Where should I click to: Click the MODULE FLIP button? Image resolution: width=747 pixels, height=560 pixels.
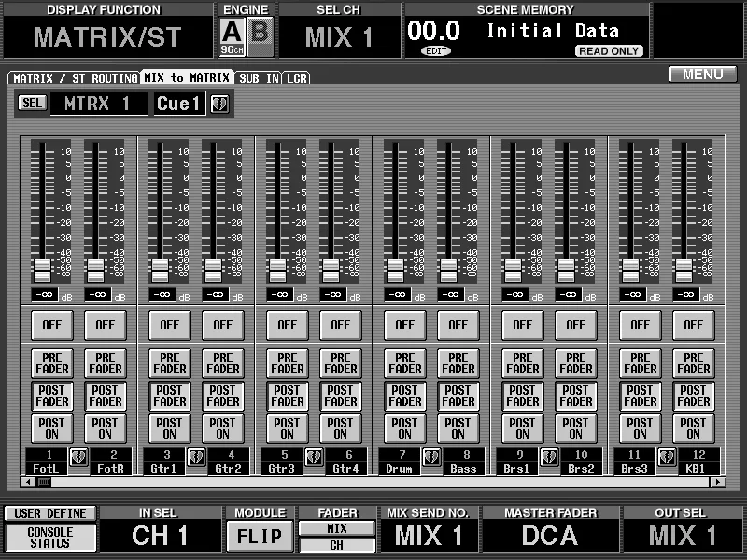click(x=260, y=536)
